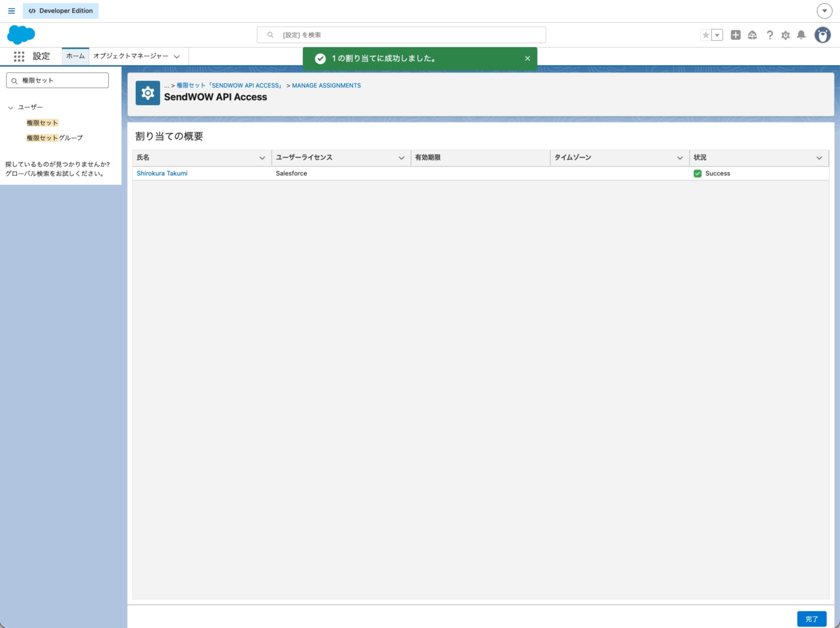Click the 有効期限 column header

pos(480,158)
